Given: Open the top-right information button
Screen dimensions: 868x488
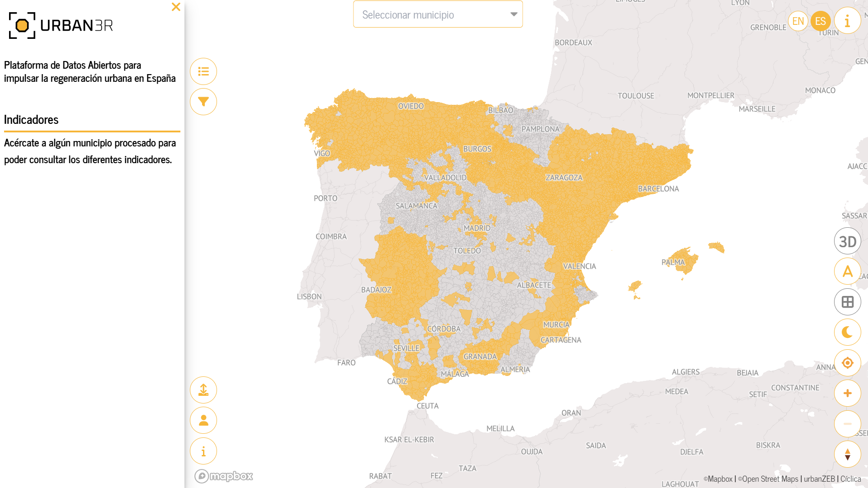Looking at the screenshot, I should tap(848, 21).
